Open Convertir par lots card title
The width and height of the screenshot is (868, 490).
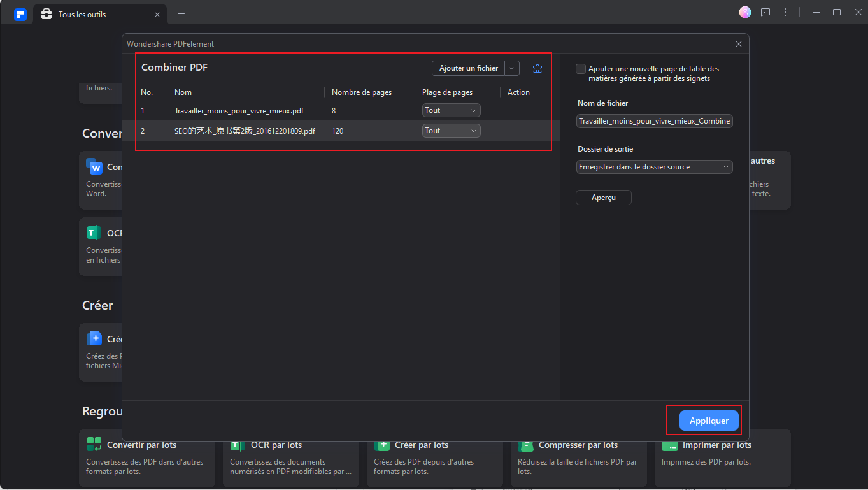[141, 445]
